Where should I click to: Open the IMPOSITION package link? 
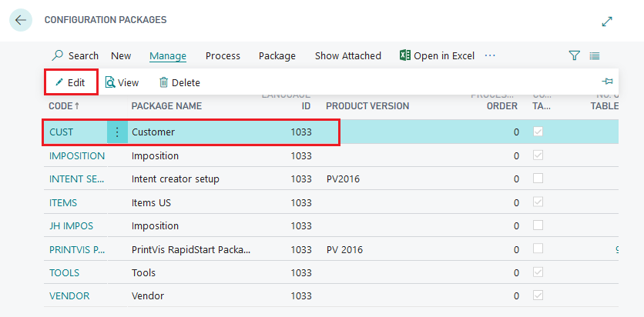(x=77, y=156)
